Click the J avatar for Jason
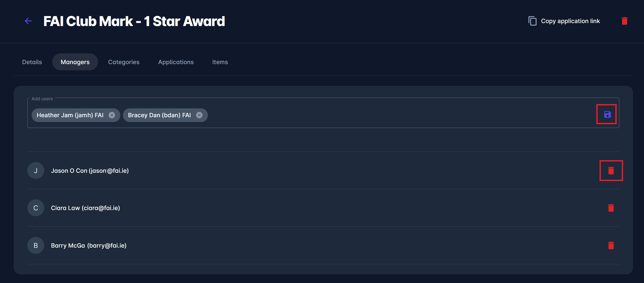The width and height of the screenshot is (644, 283). click(x=36, y=171)
